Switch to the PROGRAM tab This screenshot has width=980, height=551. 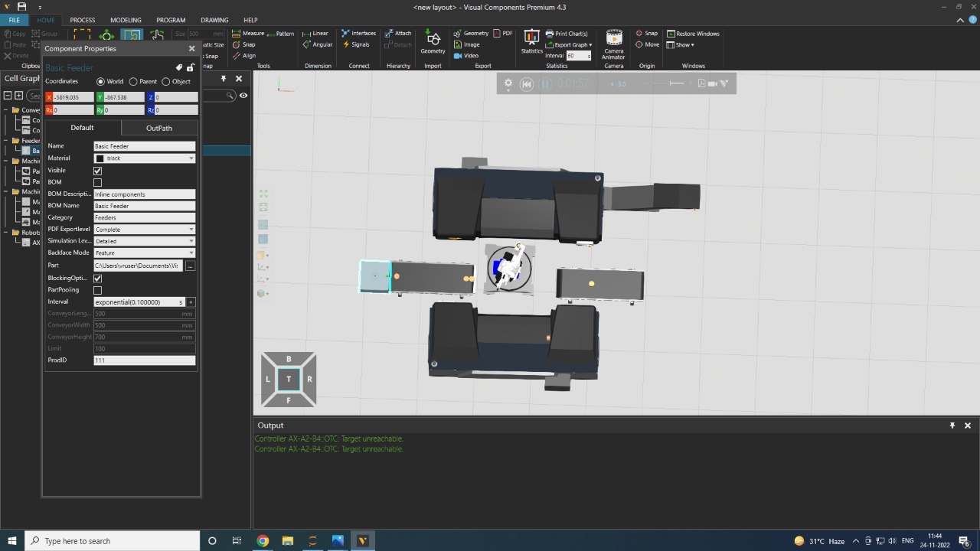[171, 20]
